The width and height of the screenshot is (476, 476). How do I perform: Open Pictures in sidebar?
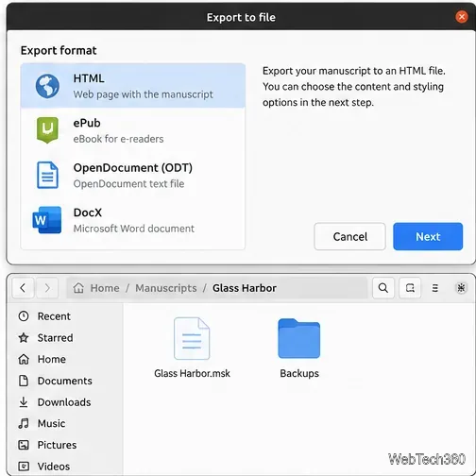(x=64, y=445)
